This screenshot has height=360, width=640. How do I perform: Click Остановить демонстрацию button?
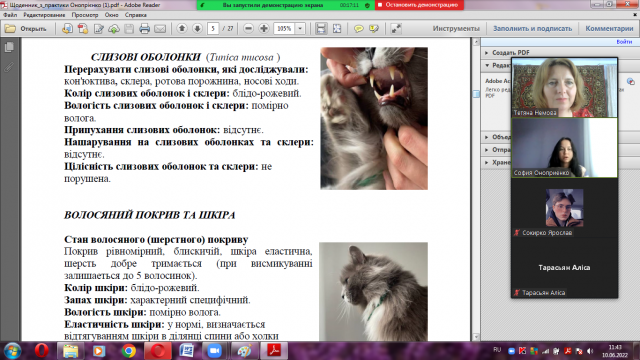click(x=419, y=5)
